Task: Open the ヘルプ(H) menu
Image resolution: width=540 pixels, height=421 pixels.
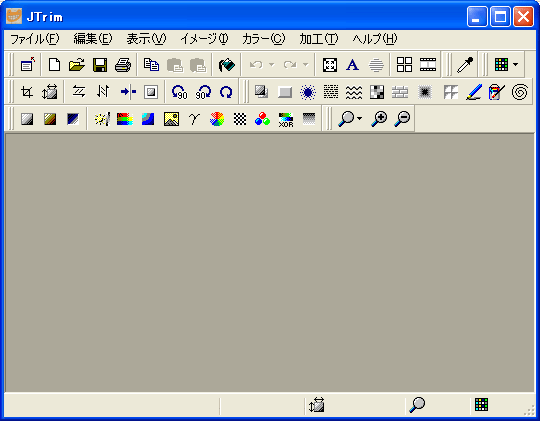Action: point(375,39)
